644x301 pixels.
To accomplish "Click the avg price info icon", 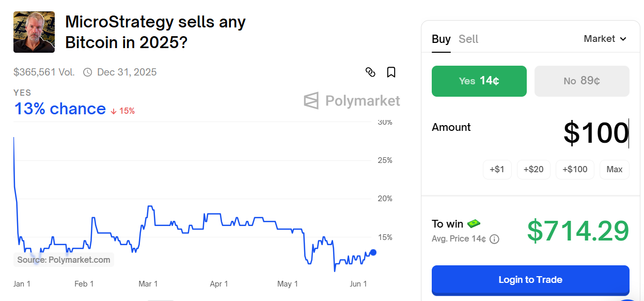I will click(x=494, y=239).
